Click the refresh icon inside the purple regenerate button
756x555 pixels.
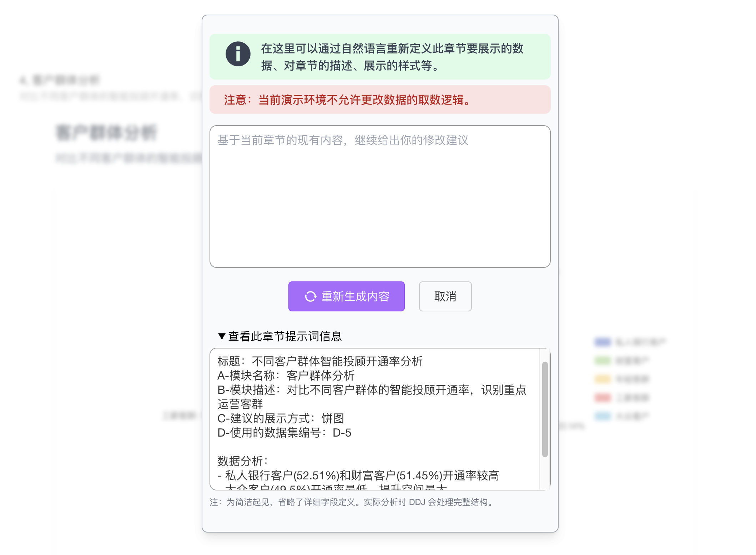[x=310, y=296]
